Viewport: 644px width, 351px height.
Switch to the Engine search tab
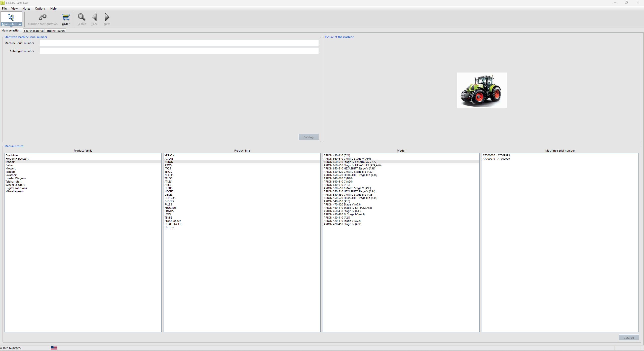tap(55, 30)
